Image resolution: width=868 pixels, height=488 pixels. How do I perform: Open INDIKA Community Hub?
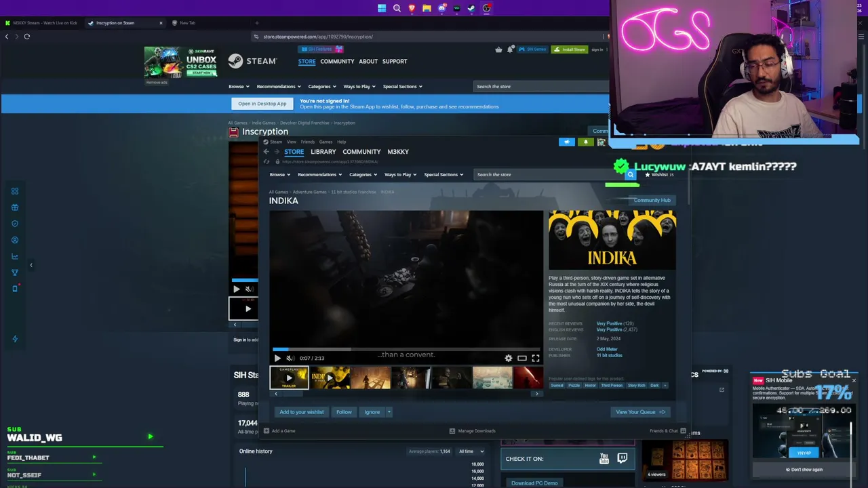tap(652, 200)
